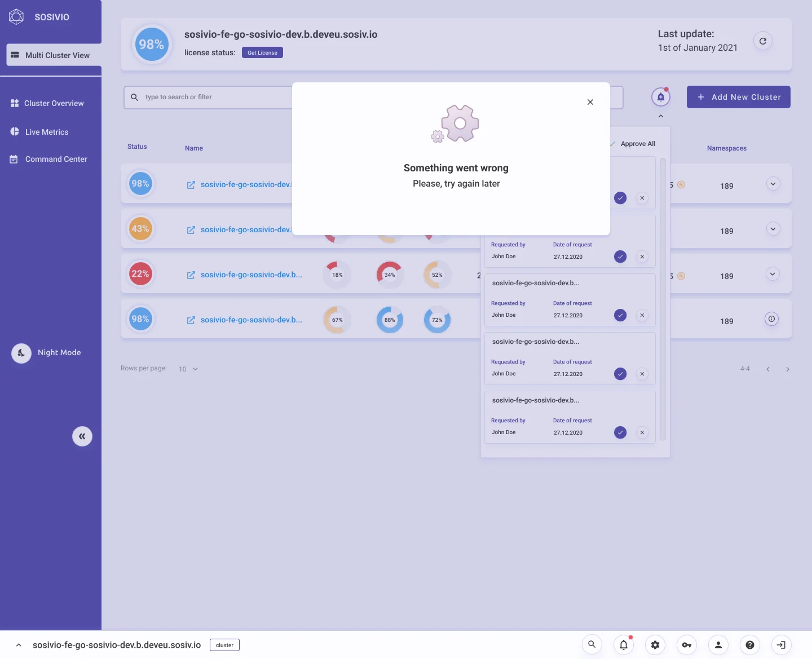Go to the previous page of clusters
Viewport: 812px width, 659px height.
[768, 369]
